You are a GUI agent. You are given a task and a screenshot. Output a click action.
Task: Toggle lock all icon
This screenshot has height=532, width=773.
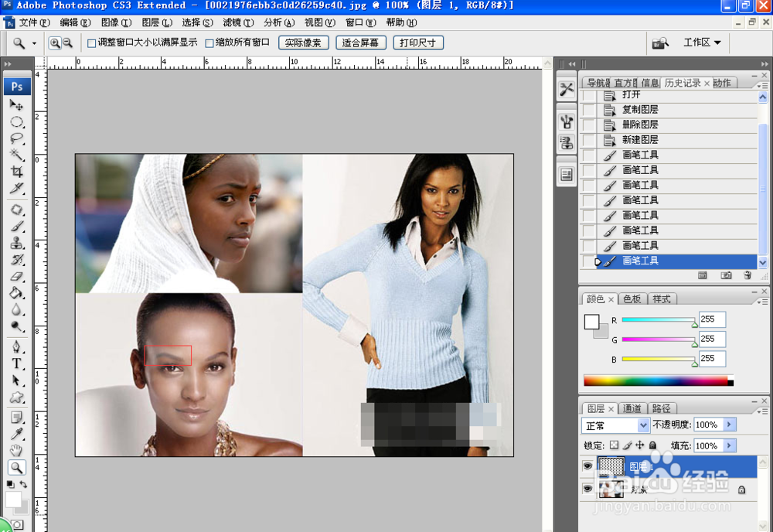click(x=652, y=445)
